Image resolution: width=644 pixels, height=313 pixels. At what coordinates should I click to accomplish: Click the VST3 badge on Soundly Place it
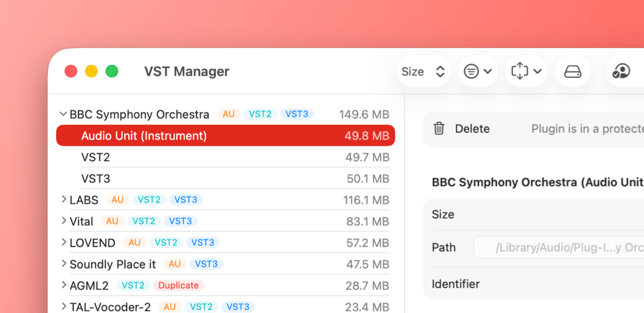tap(206, 264)
